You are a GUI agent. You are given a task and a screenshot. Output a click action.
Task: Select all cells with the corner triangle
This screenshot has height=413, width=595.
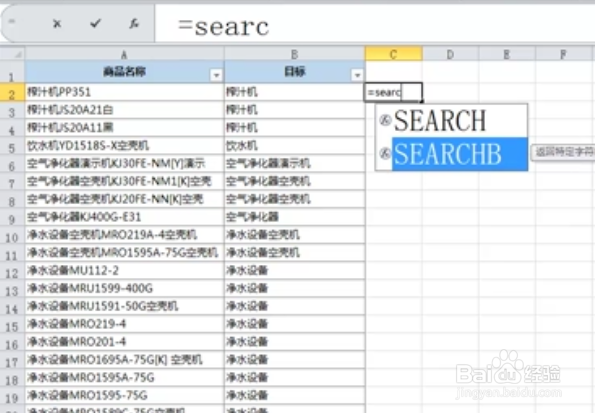click(17, 55)
